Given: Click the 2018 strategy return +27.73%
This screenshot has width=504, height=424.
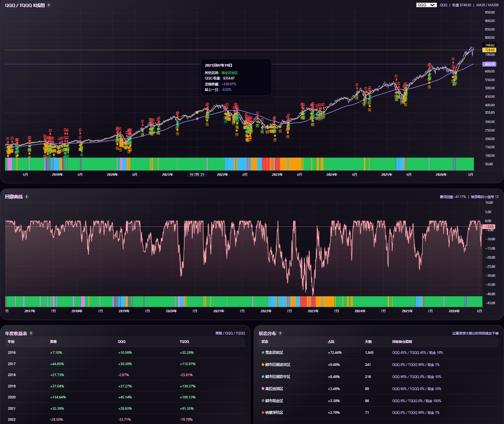Looking at the screenshot, I should [x=57, y=375].
